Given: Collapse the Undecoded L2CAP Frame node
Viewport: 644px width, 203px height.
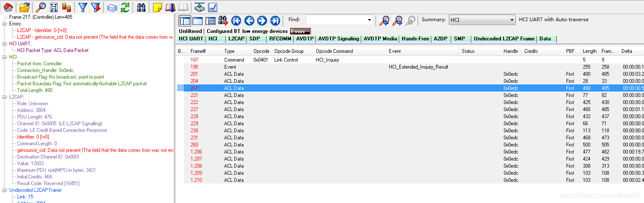Looking at the screenshot, I should tap(5, 190).
